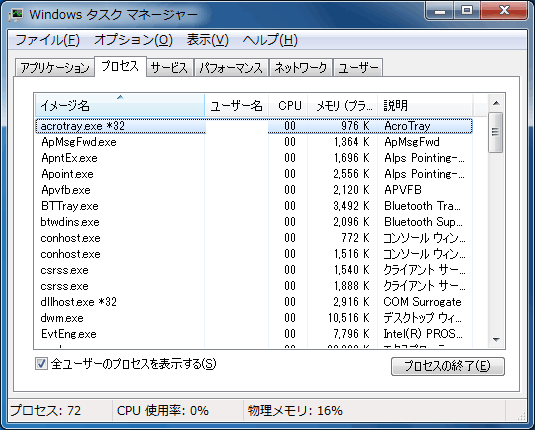Toggle the show all users' processes checkbox

click(41, 364)
